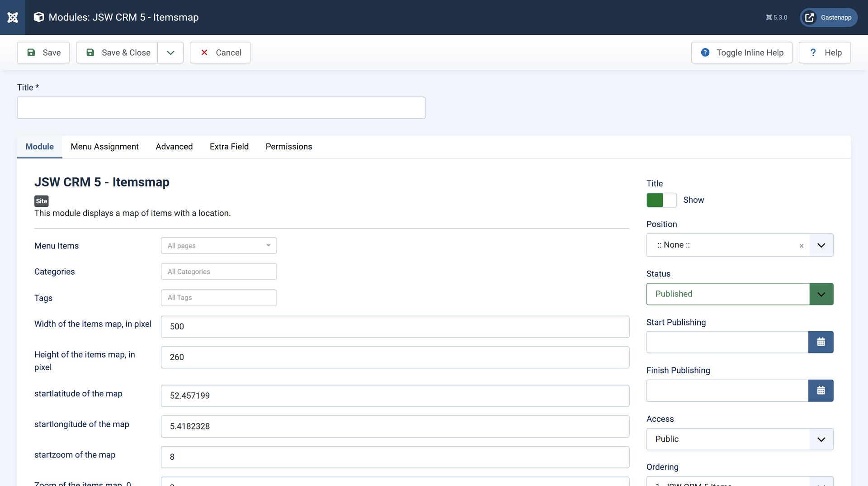Open Finish Publishing calendar picker
Viewport: 868px width, 486px height.
[x=821, y=391]
